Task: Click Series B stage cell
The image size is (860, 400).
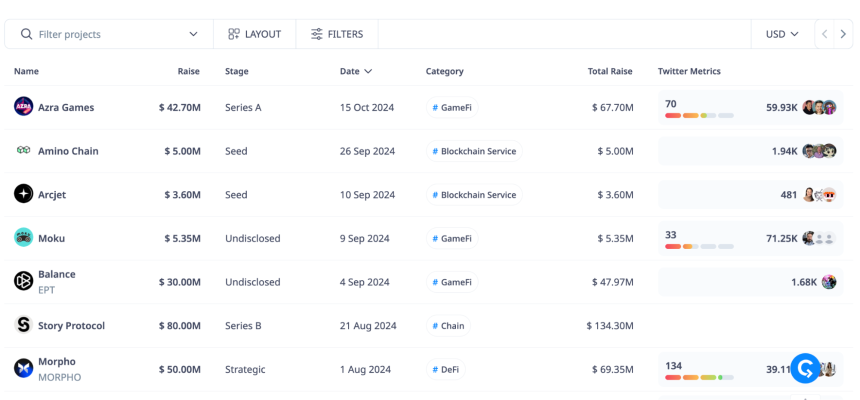Action: pos(243,325)
